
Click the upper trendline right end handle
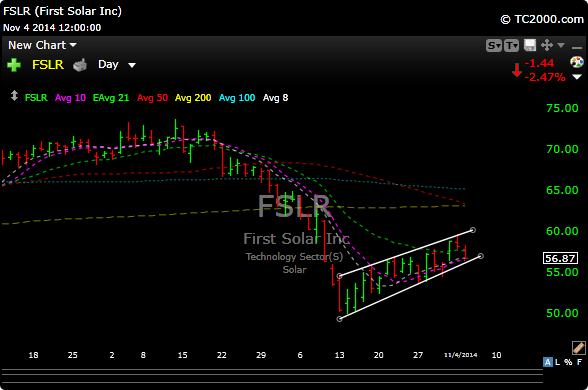tap(473, 230)
